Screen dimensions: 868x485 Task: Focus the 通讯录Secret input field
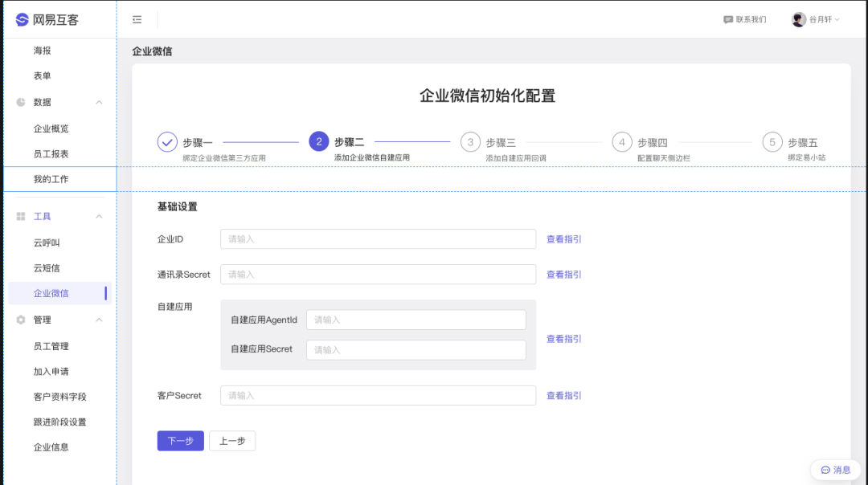(x=378, y=275)
